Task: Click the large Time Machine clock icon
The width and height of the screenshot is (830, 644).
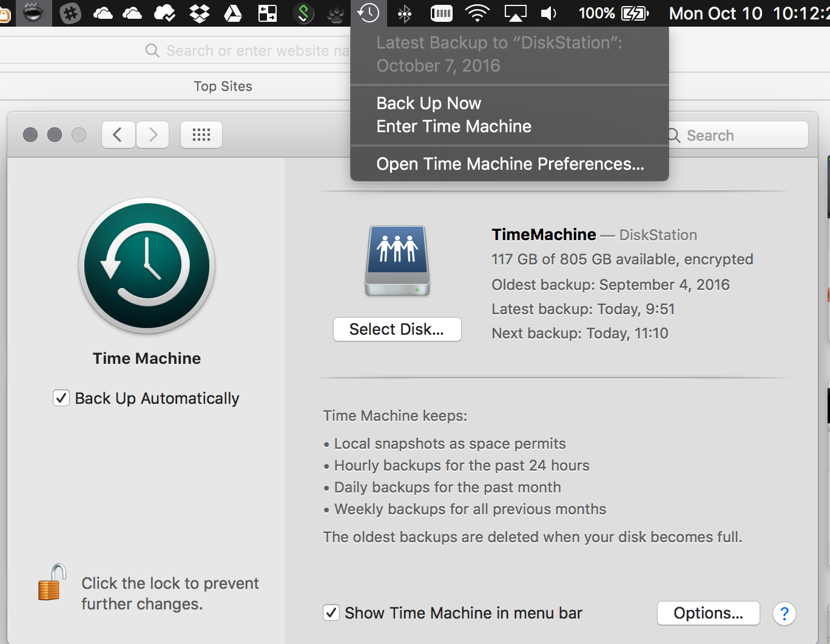Action: (x=147, y=266)
